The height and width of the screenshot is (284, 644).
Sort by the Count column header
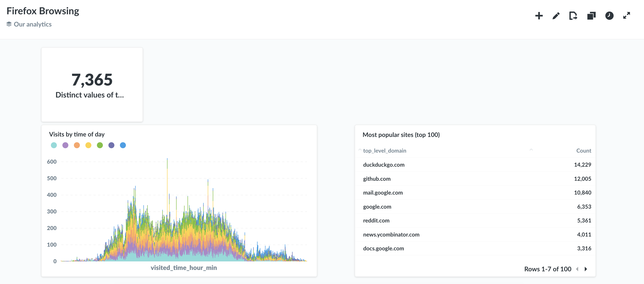[584, 151]
